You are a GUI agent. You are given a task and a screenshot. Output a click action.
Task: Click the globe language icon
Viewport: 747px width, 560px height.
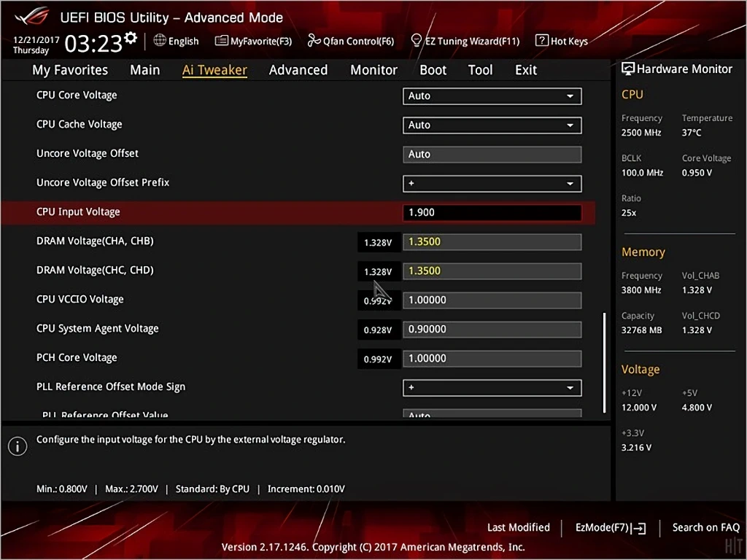click(x=160, y=41)
